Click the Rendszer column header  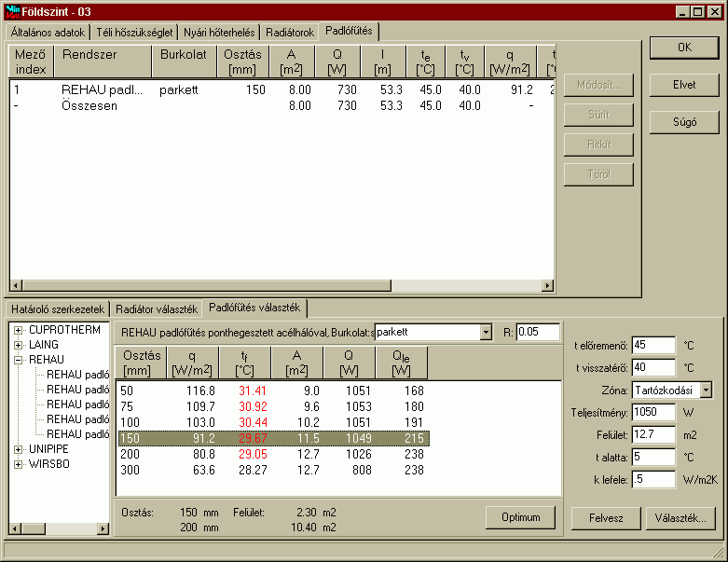coord(103,62)
